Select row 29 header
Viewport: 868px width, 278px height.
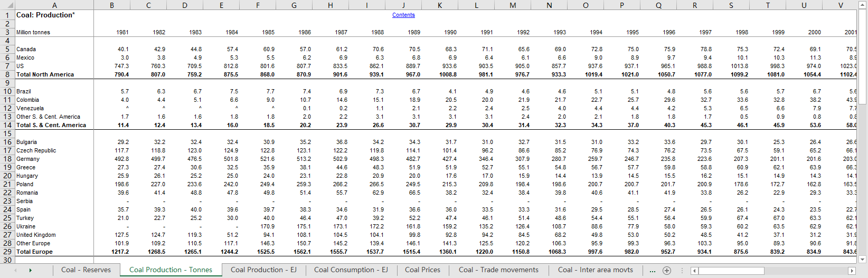7,252
